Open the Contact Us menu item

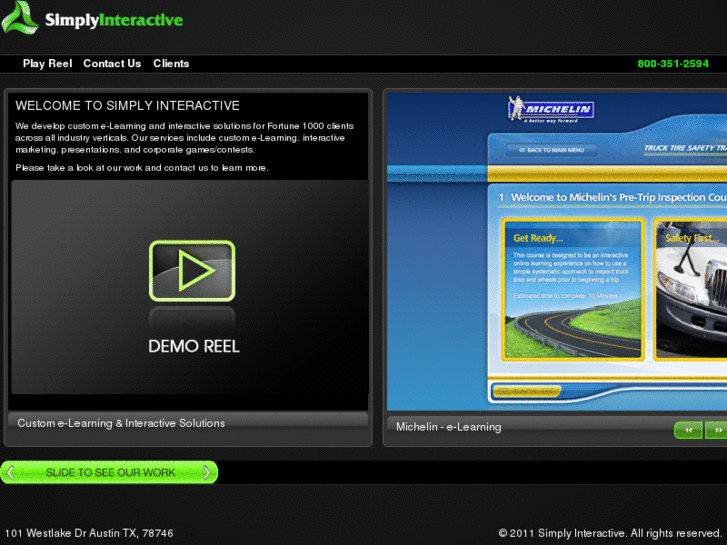coord(112,64)
